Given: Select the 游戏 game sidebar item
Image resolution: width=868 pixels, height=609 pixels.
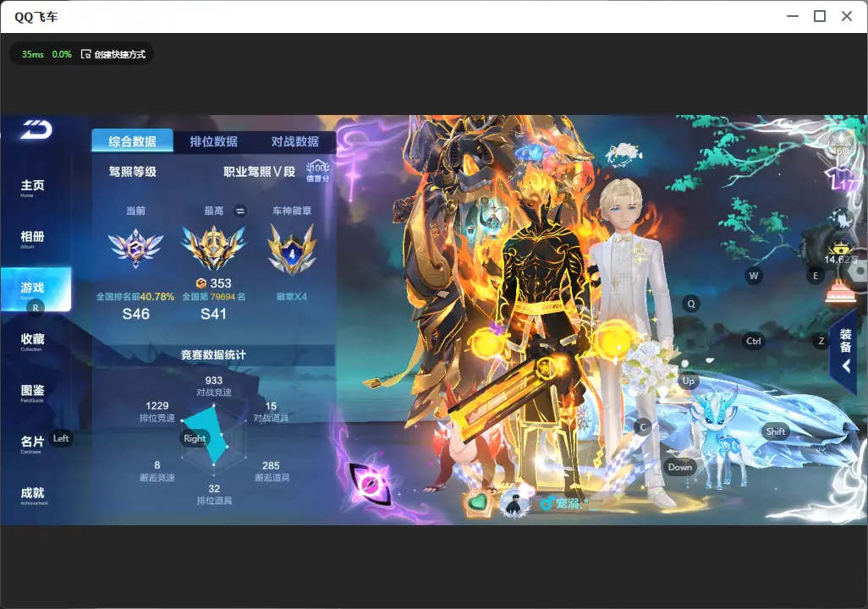Looking at the screenshot, I should pyautogui.click(x=36, y=289).
